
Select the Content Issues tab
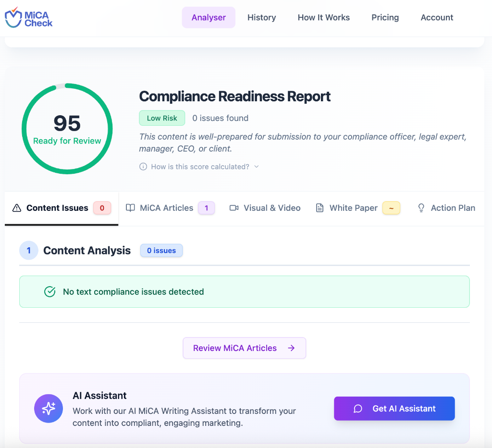tap(61, 208)
